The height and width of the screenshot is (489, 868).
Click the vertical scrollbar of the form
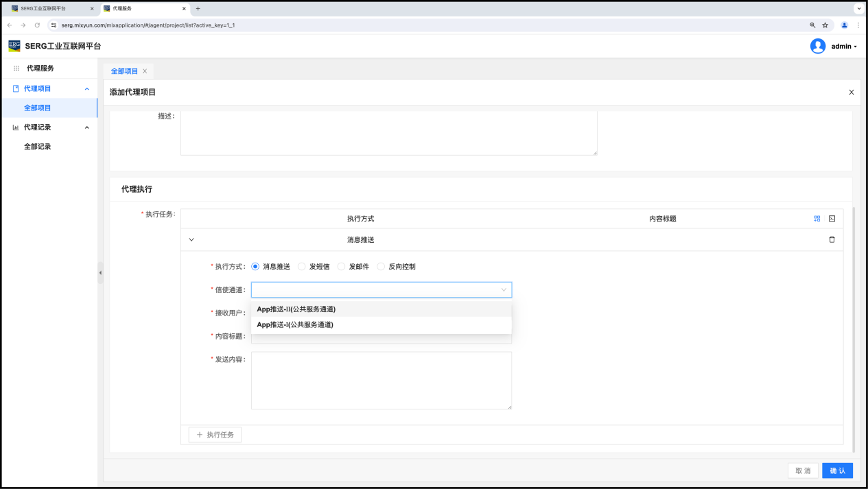853,329
